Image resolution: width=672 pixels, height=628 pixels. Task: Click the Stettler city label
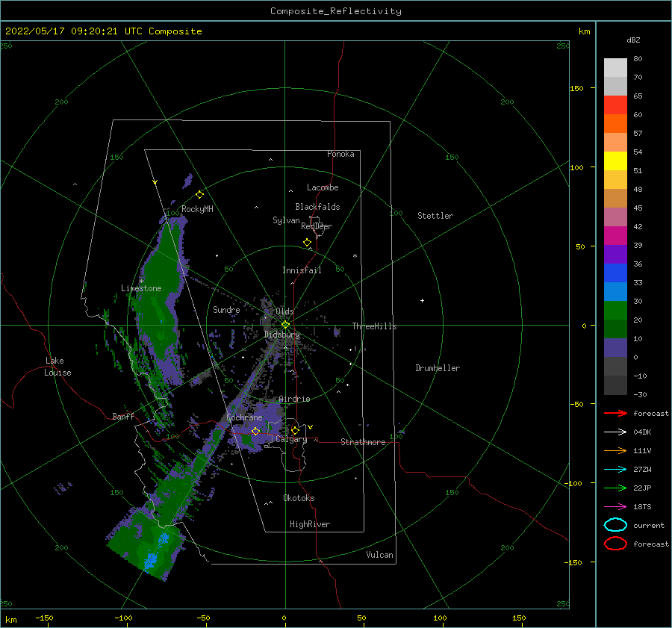[435, 216]
